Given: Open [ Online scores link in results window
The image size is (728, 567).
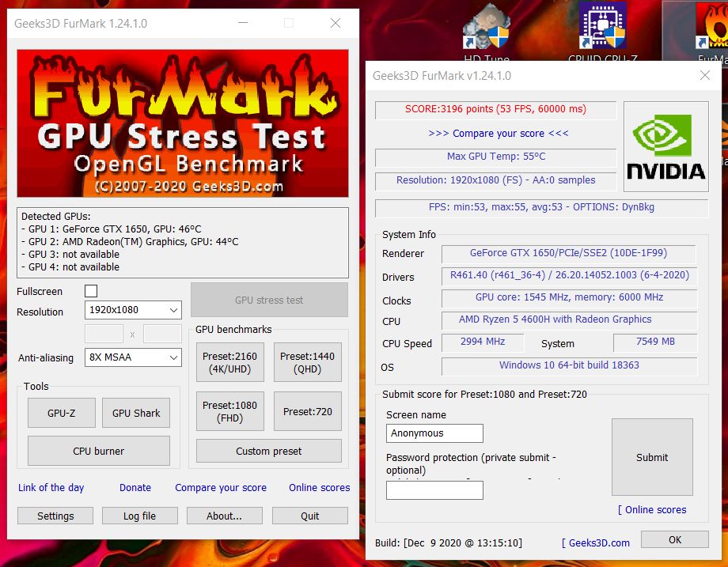Looking at the screenshot, I should click(652, 509).
